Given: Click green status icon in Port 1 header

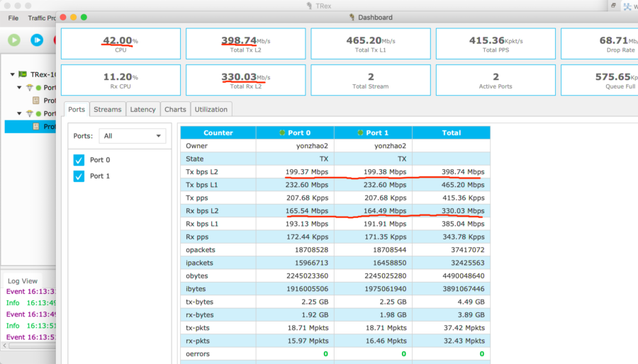Looking at the screenshot, I should (x=360, y=132).
